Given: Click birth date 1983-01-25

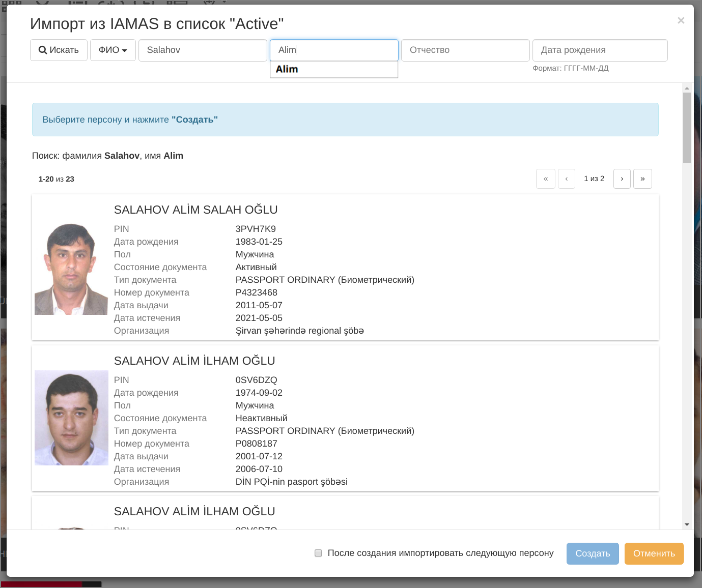Looking at the screenshot, I should click(x=259, y=242).
